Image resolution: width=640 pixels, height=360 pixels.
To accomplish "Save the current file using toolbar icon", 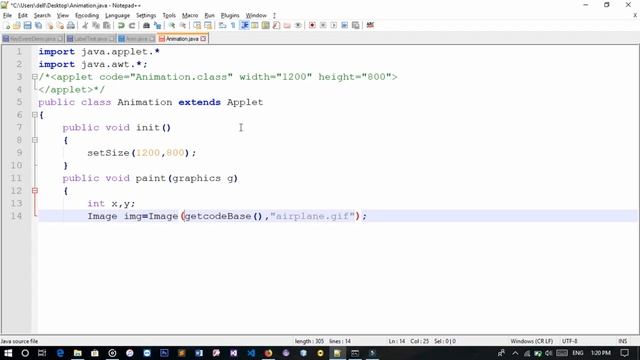I will 27,25.
